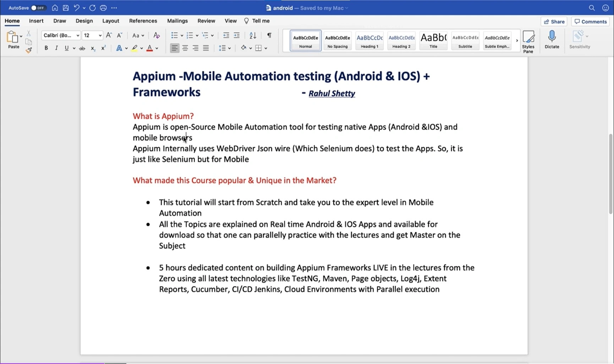Select Justify alignment
Image resolution: width=614 pixels, height=364 pixels.
(x=206, y=48)
